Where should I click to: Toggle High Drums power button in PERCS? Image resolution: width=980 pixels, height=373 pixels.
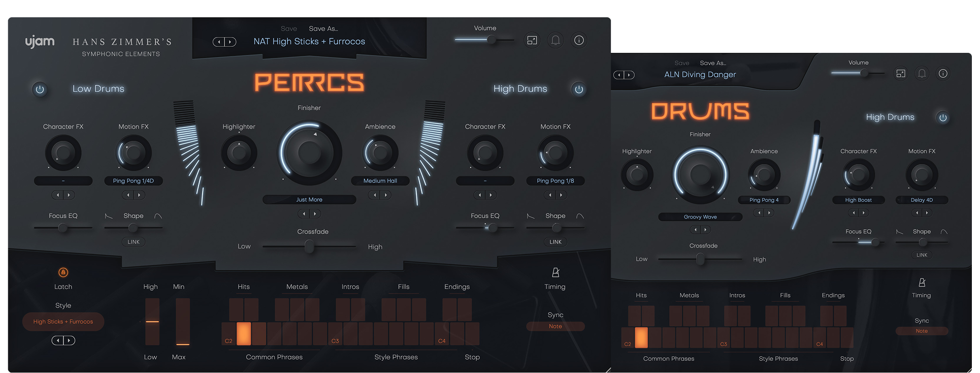click(579, 89)
